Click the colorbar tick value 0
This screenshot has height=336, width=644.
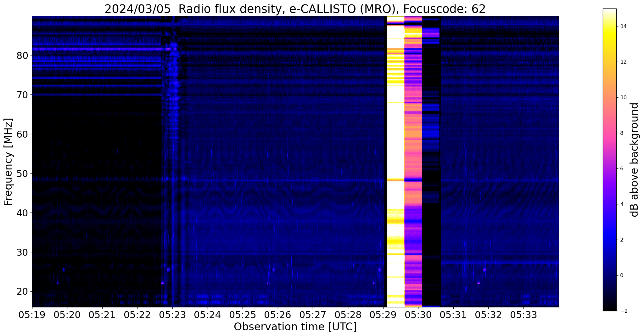click(x=621, y=276)
